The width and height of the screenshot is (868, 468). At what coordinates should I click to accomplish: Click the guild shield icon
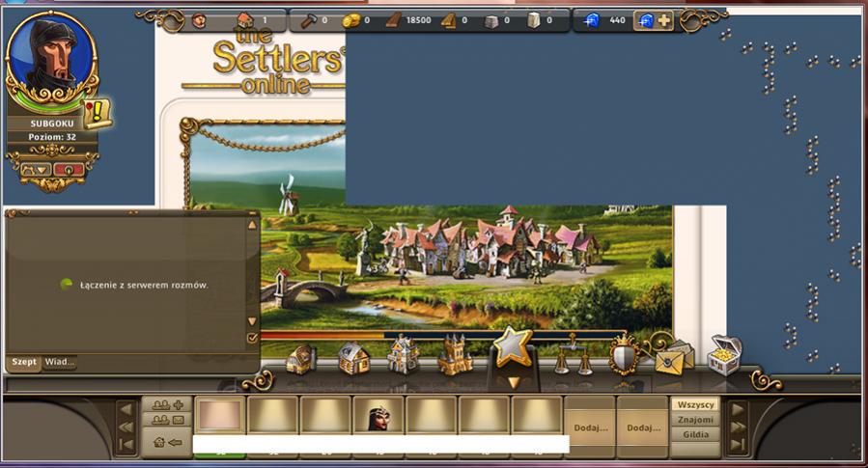coord(624,356)
